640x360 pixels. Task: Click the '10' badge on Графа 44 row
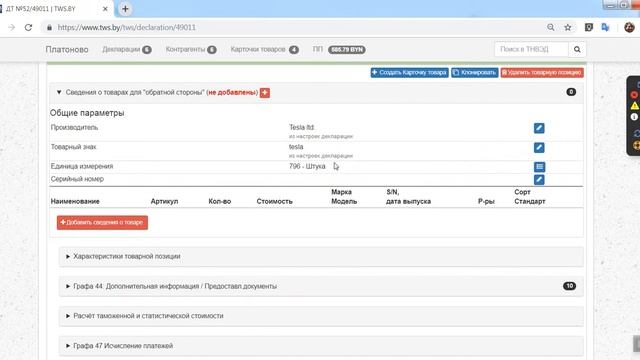569,286
